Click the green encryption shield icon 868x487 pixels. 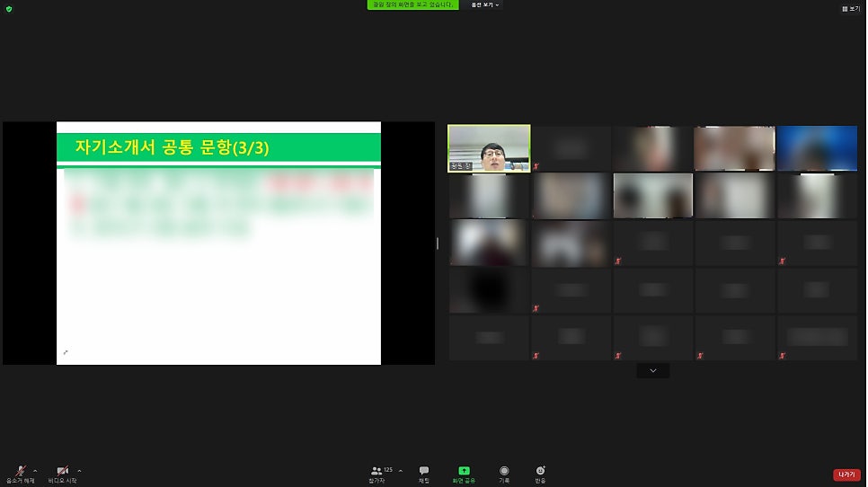click(9, 9)
